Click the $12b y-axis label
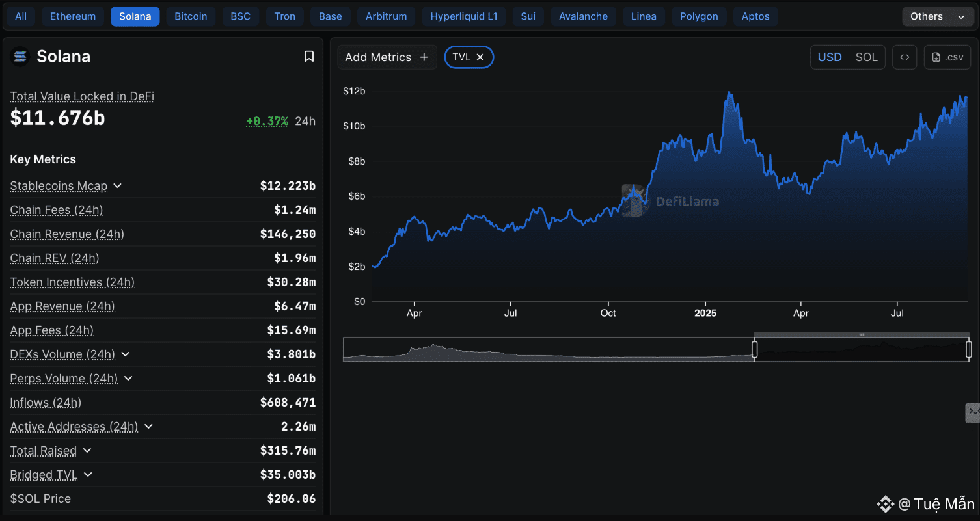This screenshot has width=980, height=521. point(354,91)
